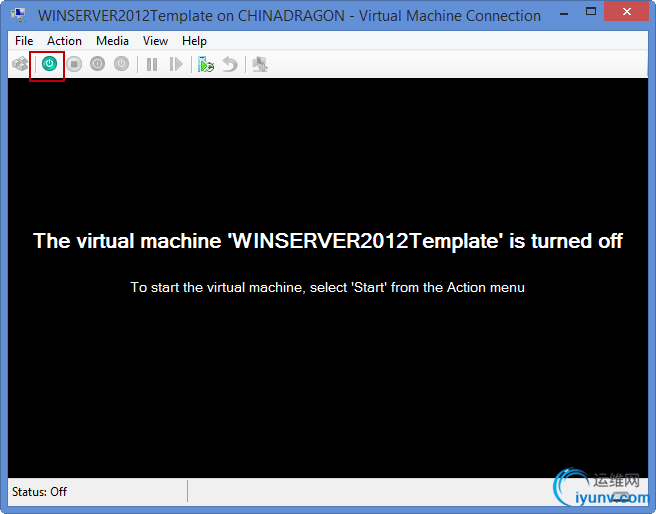The width and height of the screenshot is (656, 514).
Task: Minimize the Virtual Machine Connection window
Action: point(564,13)
